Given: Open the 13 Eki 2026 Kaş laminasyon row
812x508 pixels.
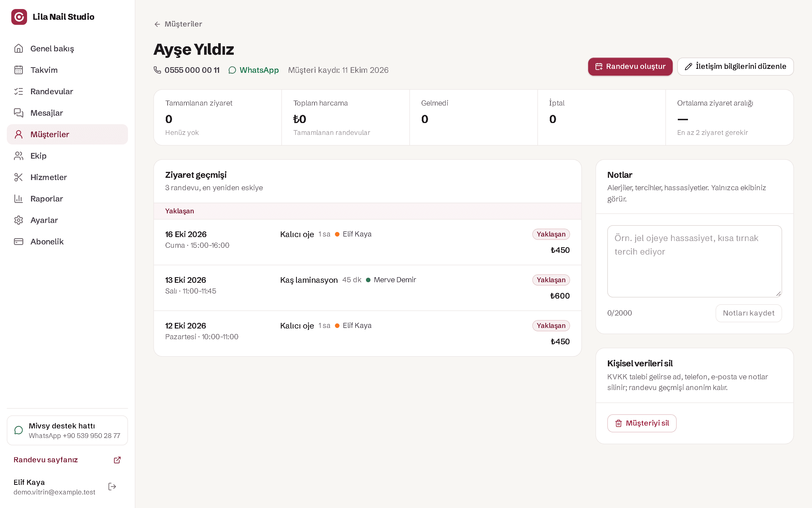Looking at the screenshot, I should [x=367, y=288].
